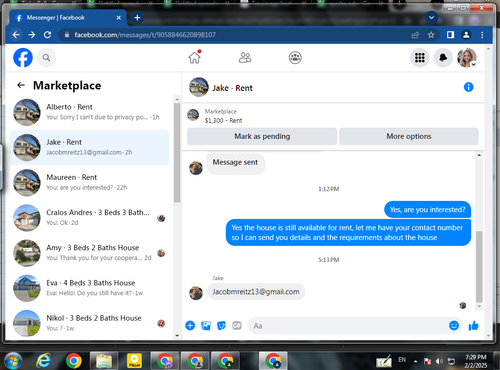Open Eva · 4 Beds 3 Baths House conversation
Image resolution: width=500 pixels, height=370 pixels.
point(89,288)
